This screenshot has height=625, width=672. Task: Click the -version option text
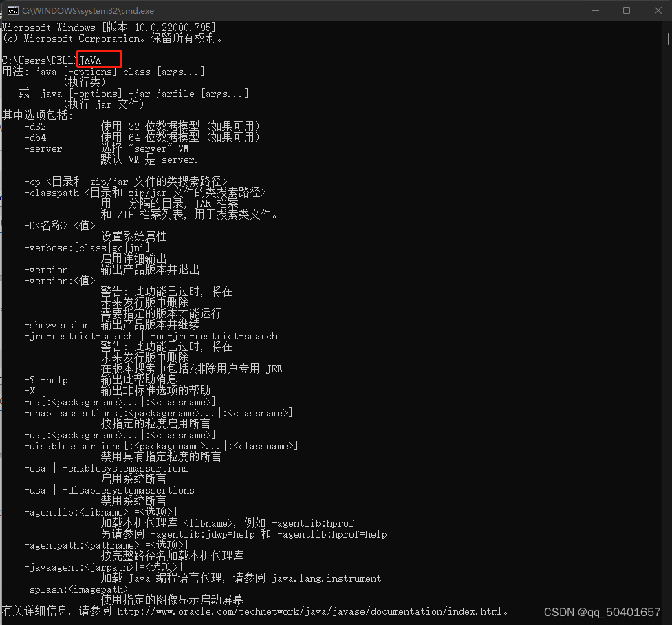(46, 269)
